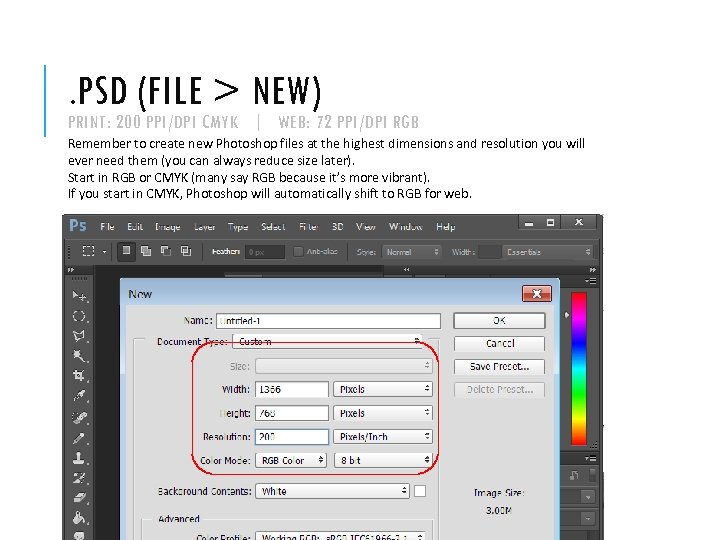
Task: Open the Pixels/Inch resolution units dropdown
Action: tap(383, 437)
